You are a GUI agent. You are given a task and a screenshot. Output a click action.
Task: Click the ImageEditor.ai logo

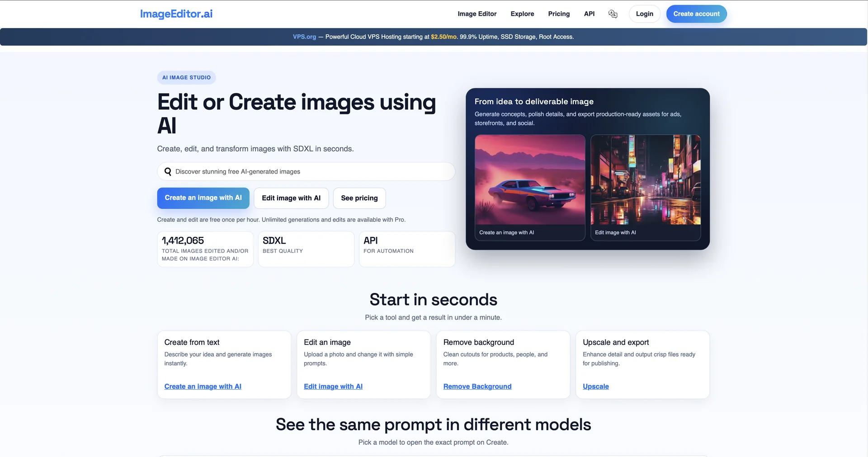[176, 14]
